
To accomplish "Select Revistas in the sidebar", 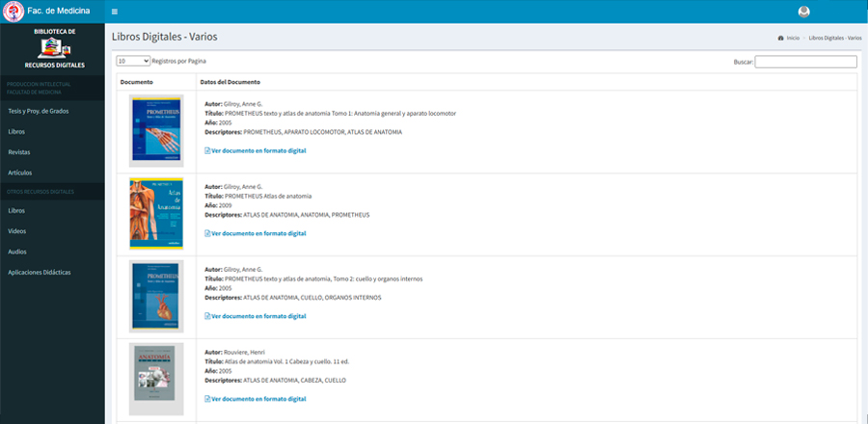I will click(x=19, y=152).
